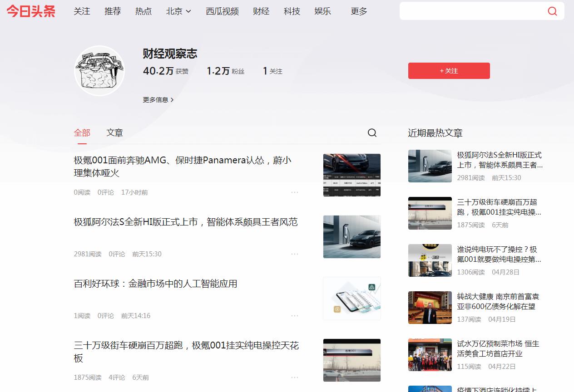Click the thumbnail of the 百利好环球 article
This screenshot has width=574, height=392.
pos(352,299)
